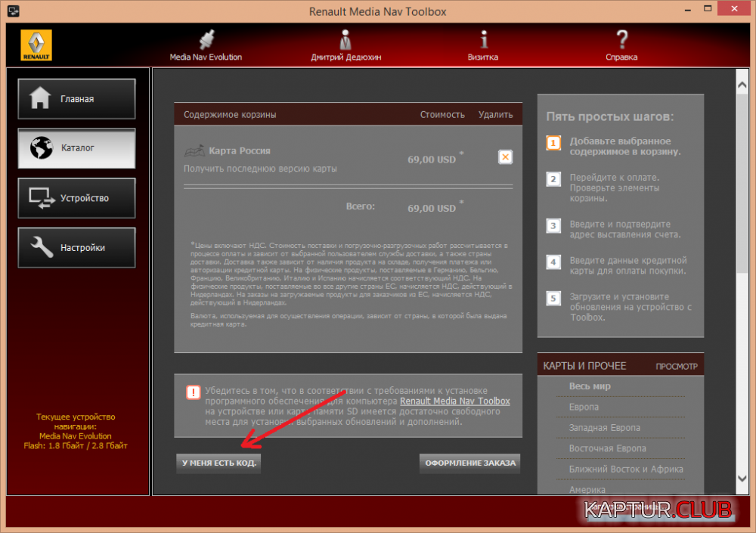Screen dimensions: 756x533
Task: Click the Пять простых шагов heading
Action: coord(610,116)
